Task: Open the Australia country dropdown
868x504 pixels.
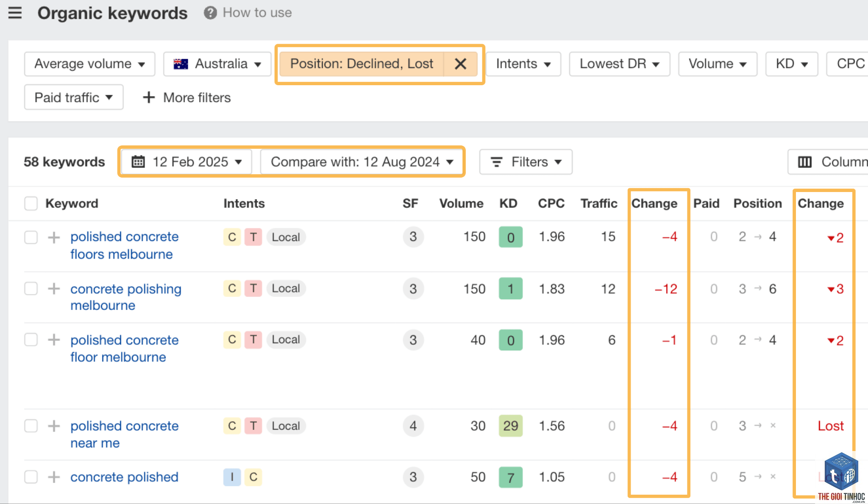Action: pos(217,64)
